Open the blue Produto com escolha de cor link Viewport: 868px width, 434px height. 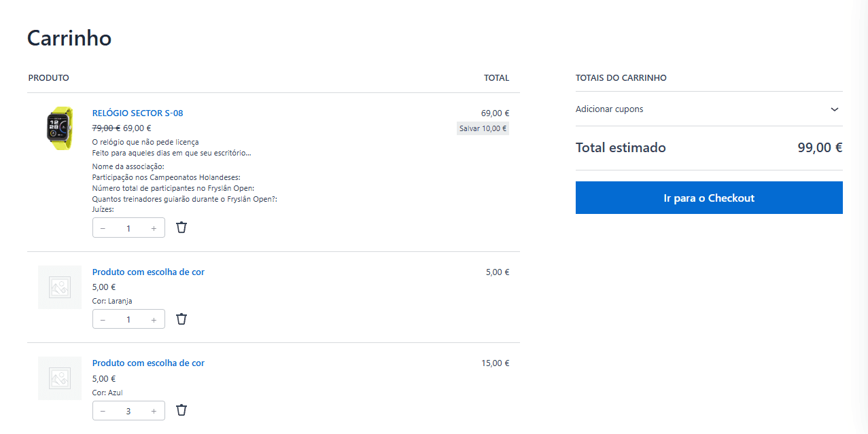(x=148, y=363)
